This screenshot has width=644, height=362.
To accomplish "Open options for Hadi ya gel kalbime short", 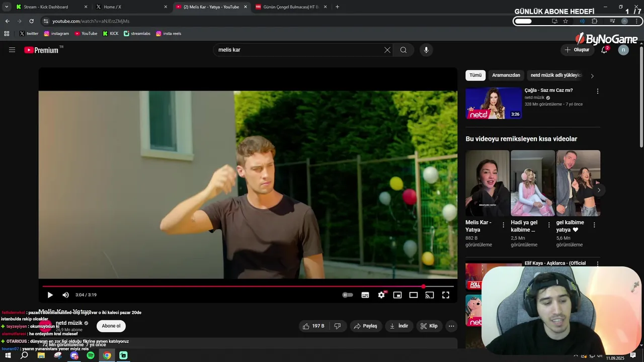I will (549, 225).
